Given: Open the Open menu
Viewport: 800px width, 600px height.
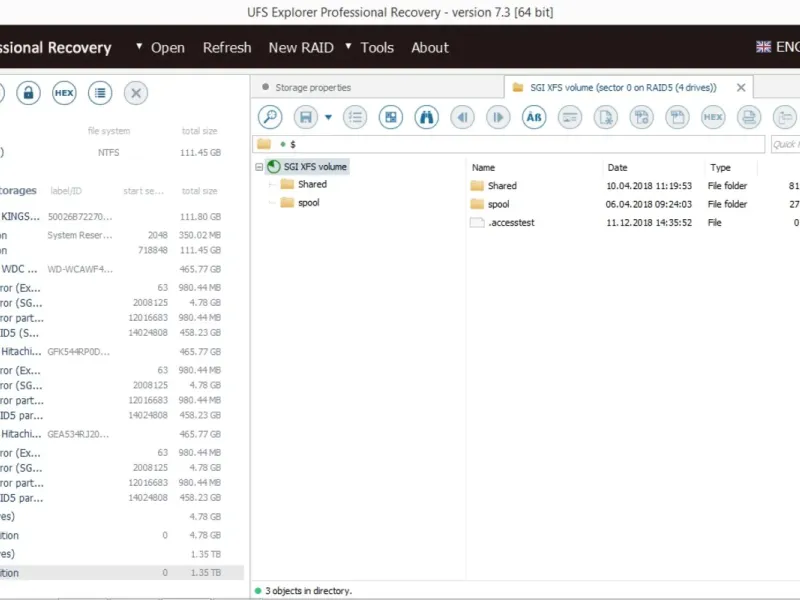Looking at the screenshot, I should click(x=167, y=47).
